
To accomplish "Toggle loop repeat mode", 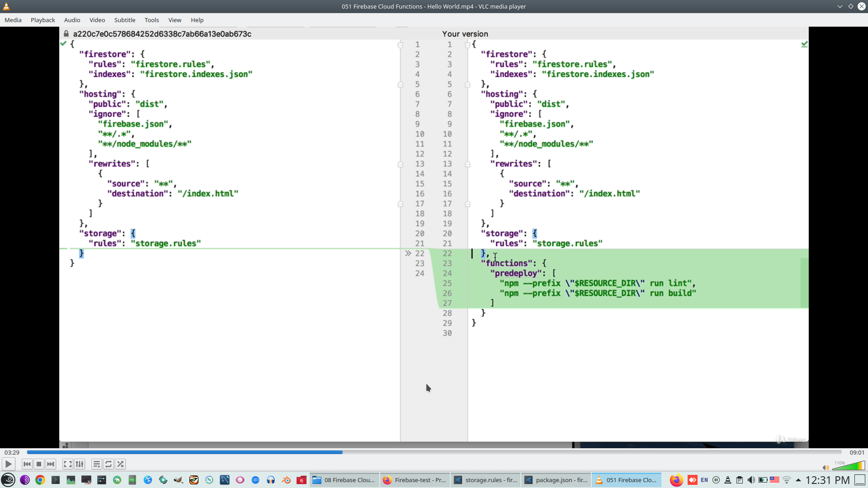I will pyautogui.click(x=108, y=464).
